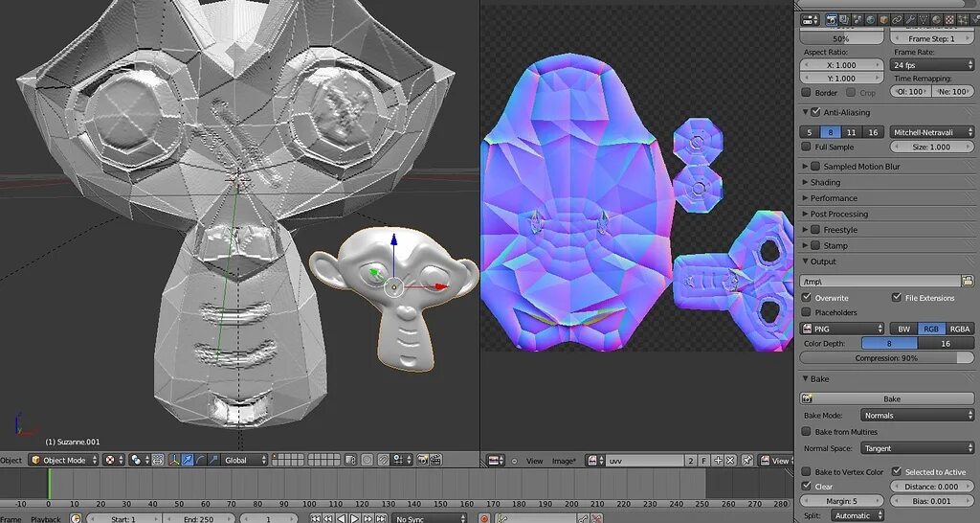
Task: Open the Render Layers properties tab icon
Action: tap(844, 20)
